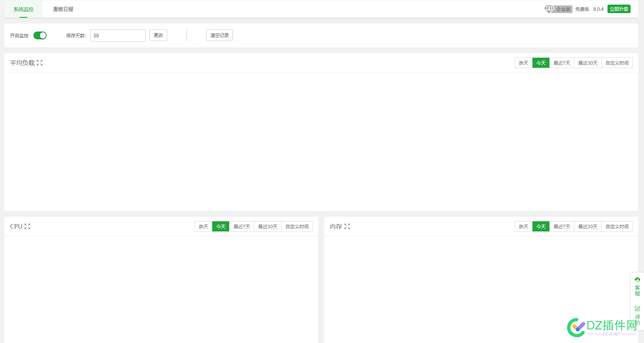The image size is (644, 343).
Task: Select 自定义时间 for 平均负载 chart
Action: tap(617, 63)
